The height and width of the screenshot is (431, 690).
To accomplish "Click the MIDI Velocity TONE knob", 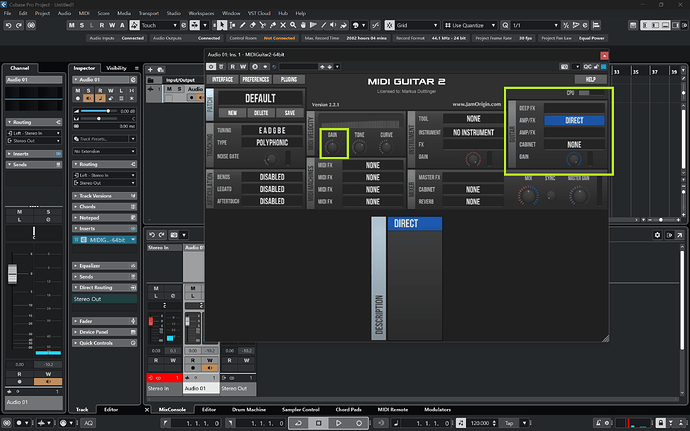I will (360, 147).
